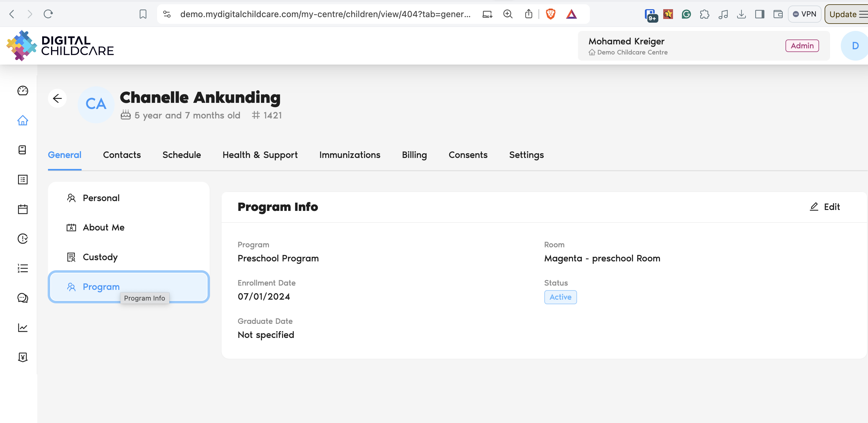Open the About Me section
This screenshot has width=868, height=423.
(103, 227)
